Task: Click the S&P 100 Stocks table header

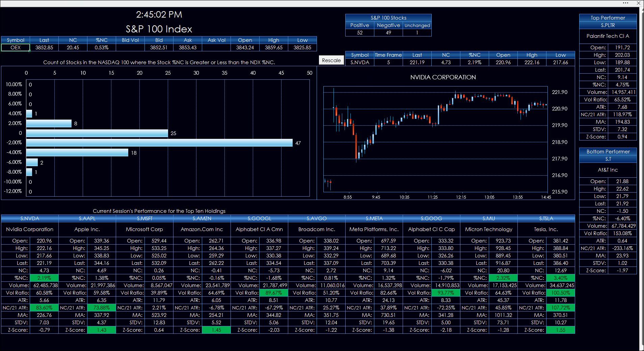Action: 388,18
